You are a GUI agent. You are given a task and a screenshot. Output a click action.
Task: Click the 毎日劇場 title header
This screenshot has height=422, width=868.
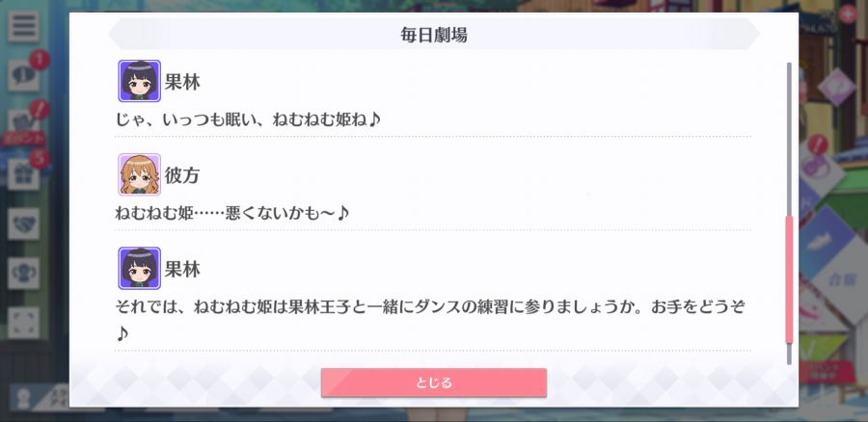pyautogui.click(x=433, y=35)
